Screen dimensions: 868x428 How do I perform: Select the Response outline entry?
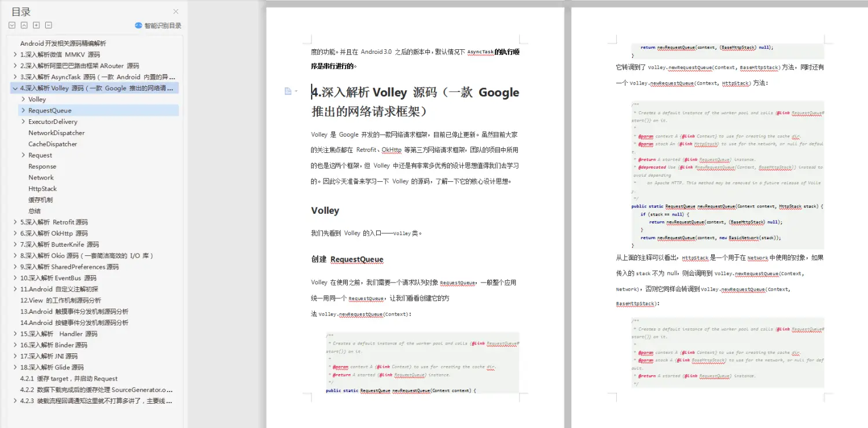42,166
